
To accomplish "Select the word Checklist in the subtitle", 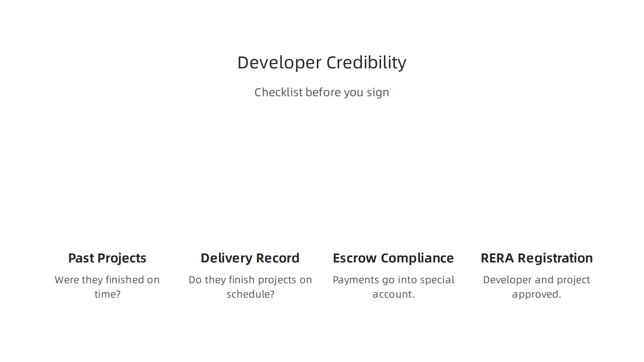I will [x=278, y=92].
